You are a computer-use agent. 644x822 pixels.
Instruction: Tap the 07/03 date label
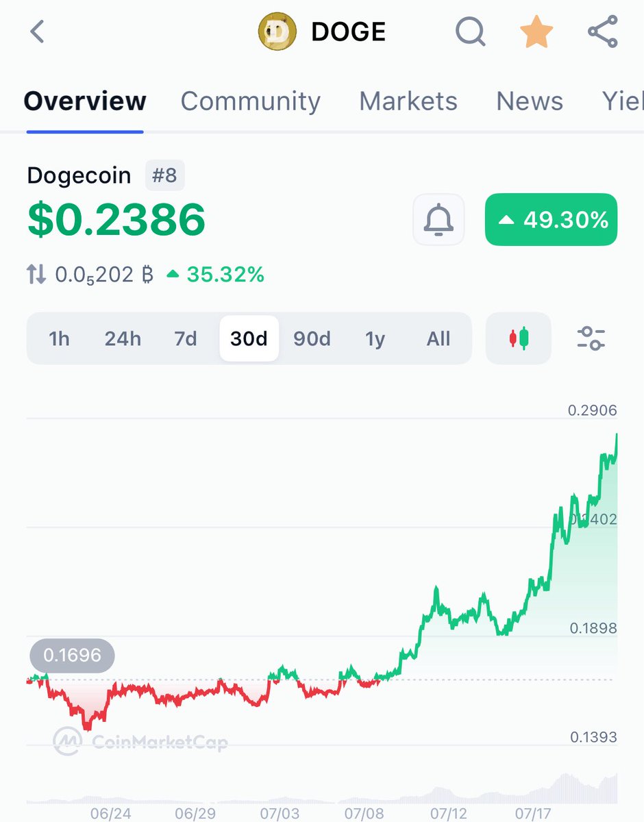click(280, 812)
